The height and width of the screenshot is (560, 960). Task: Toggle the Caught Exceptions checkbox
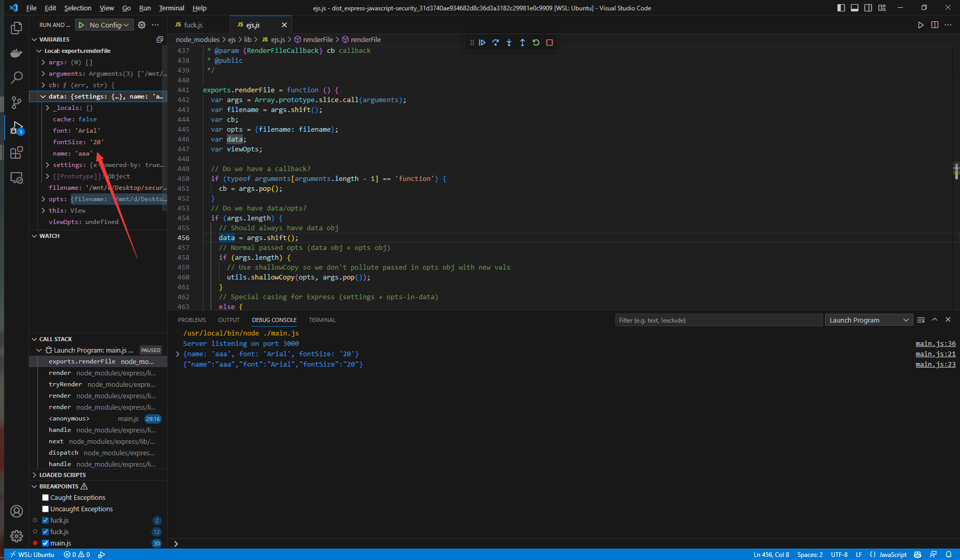point(45,498)
